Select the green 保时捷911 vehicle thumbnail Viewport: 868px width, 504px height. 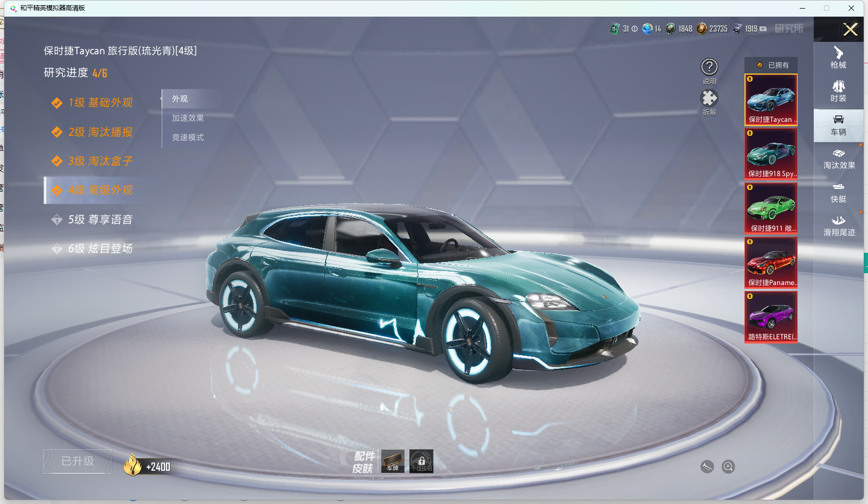point(771,208)
